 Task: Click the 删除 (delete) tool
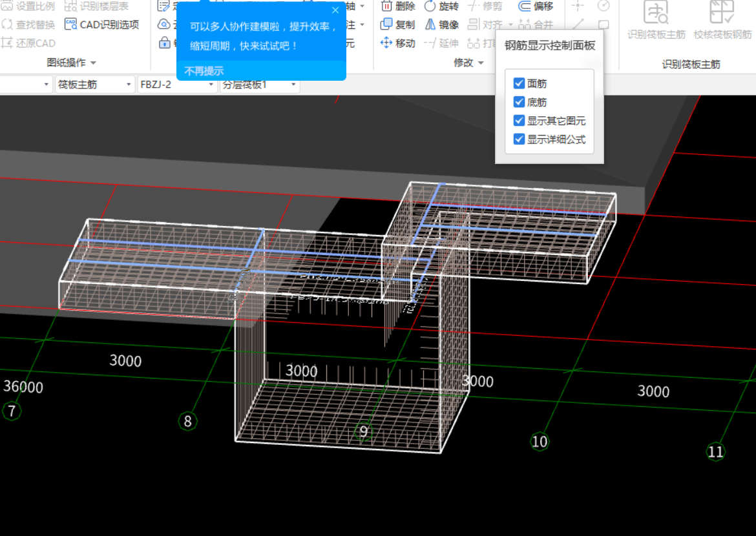point(398,6)
